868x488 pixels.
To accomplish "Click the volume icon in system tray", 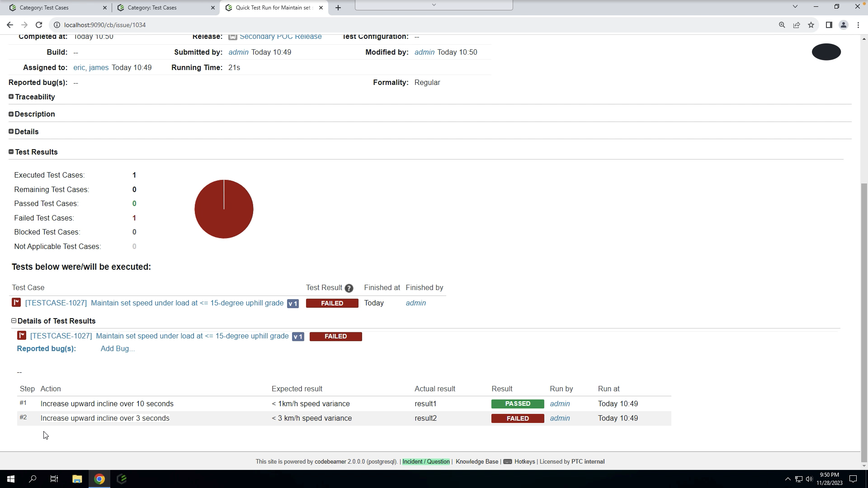I will (809, 479).
